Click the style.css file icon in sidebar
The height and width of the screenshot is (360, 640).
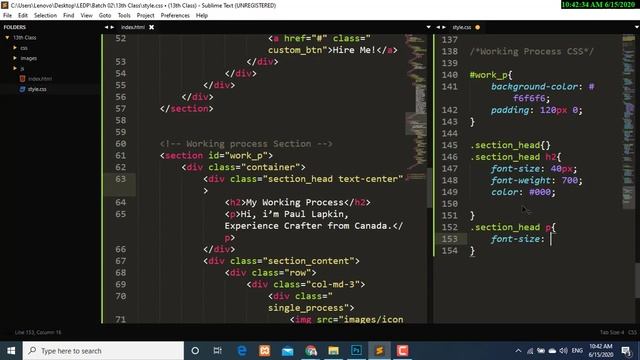coord(22,89)
